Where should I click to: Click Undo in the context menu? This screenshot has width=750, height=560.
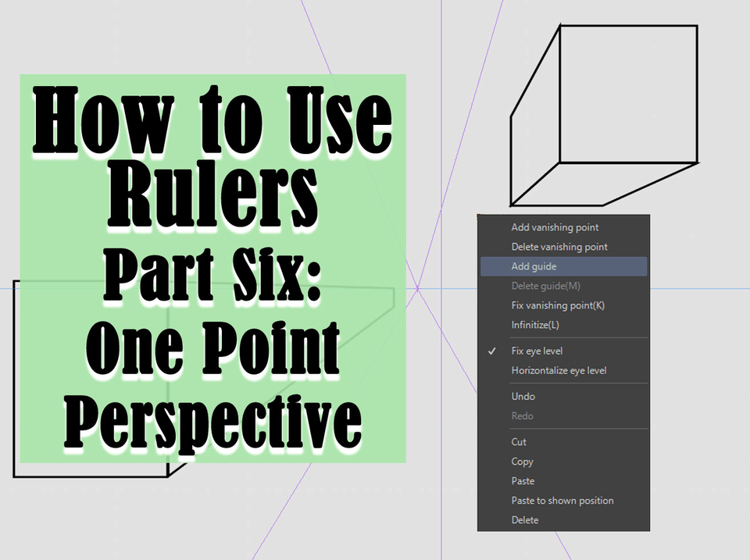[x=523, y=396]
